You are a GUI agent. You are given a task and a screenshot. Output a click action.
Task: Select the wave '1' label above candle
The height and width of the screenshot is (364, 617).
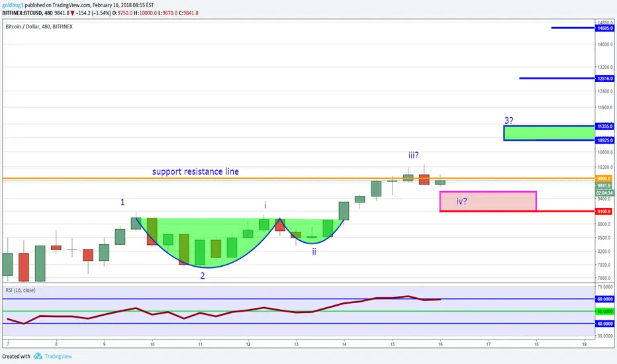click(122, 203)
